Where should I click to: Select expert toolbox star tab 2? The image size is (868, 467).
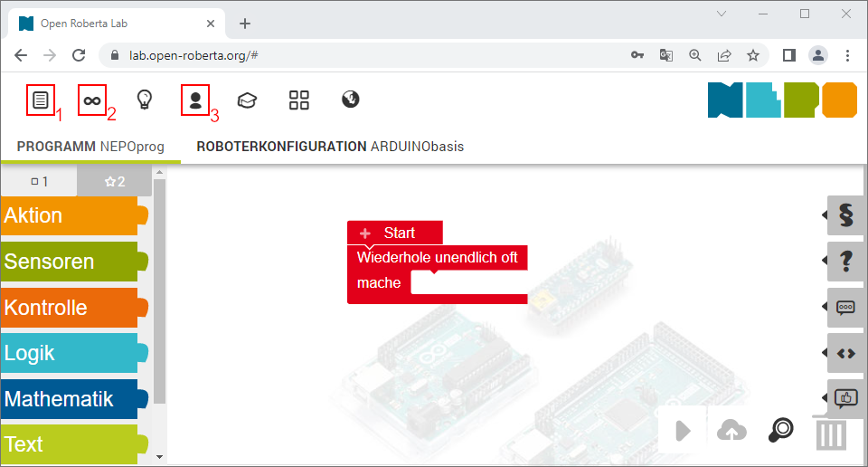point(115,181)
